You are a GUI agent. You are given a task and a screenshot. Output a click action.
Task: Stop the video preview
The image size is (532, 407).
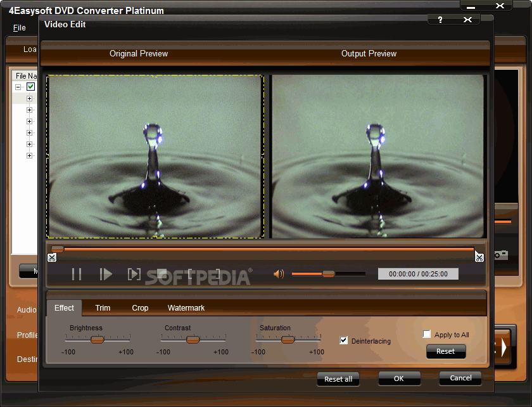pyautogui.click(x=161, y=274)
